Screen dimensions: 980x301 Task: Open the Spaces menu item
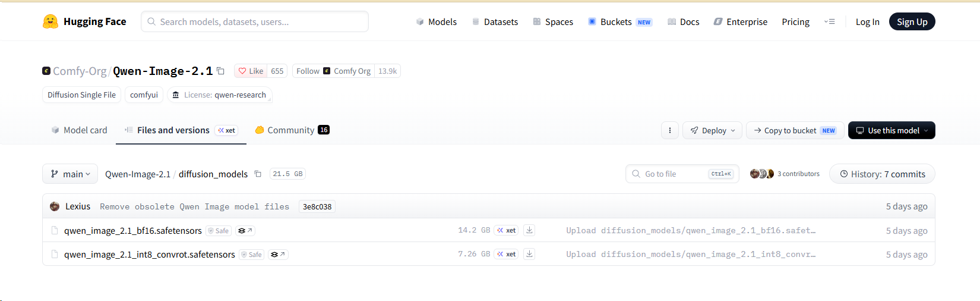click(553, 21)
